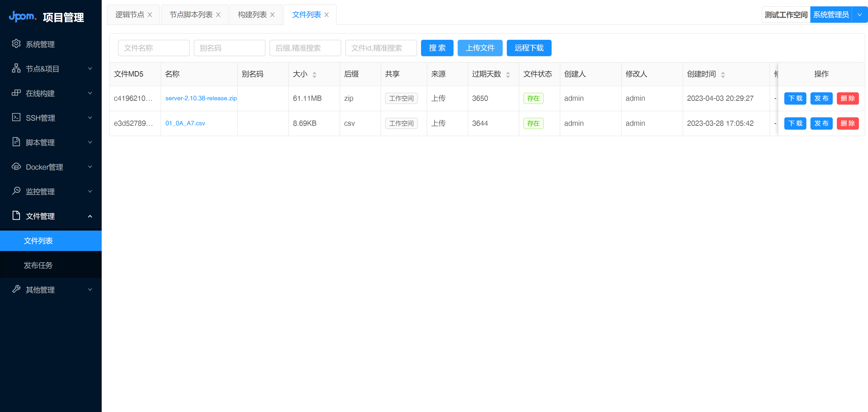Open the 脚本管理 sidebar section

40,142
